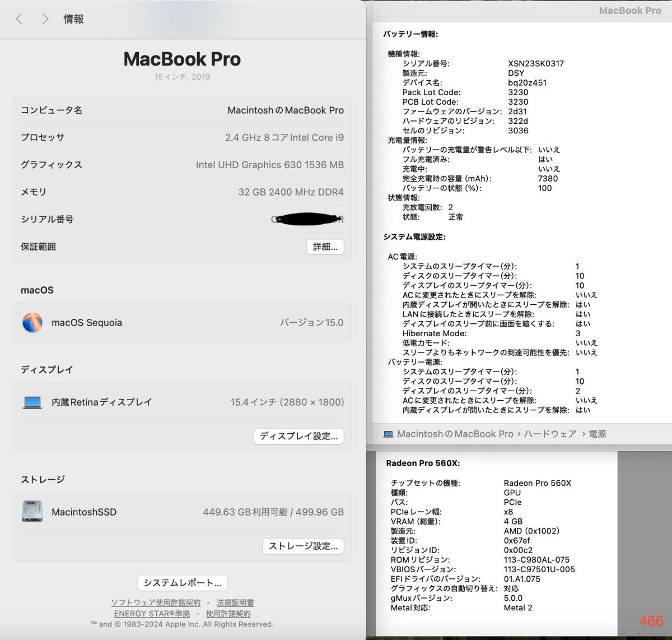Open システムレポート... button

pos(182,583)
